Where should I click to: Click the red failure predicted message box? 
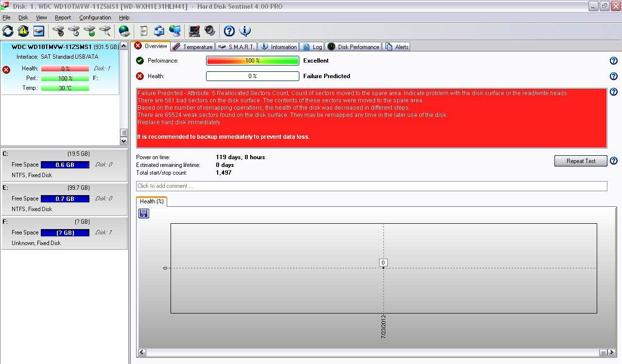[372, 118]
